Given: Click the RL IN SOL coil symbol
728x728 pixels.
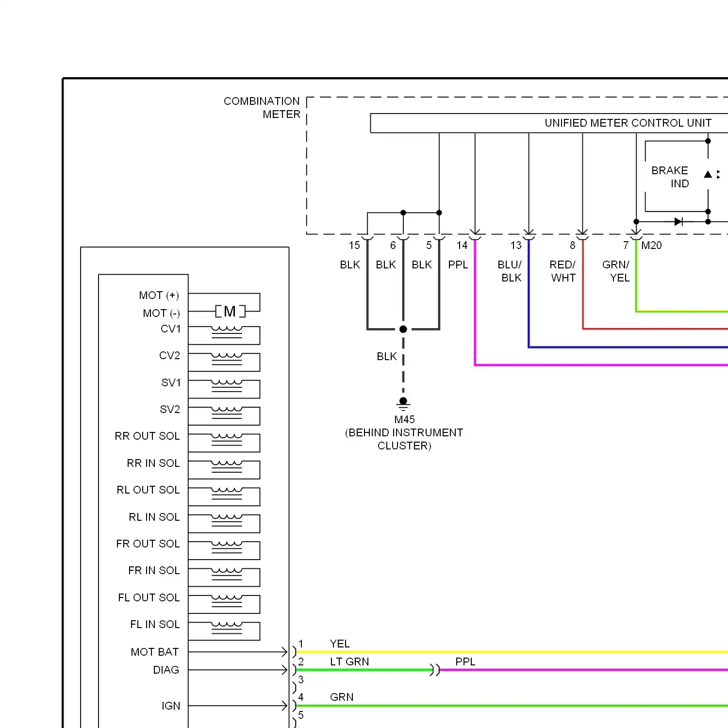Looking at the screenshot, I should pos(227,520).
